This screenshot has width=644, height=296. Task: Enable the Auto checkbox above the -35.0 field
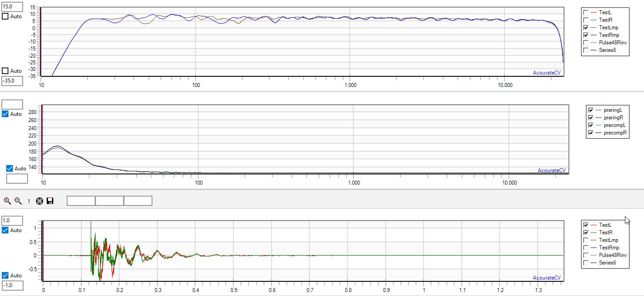pos(5,71)
